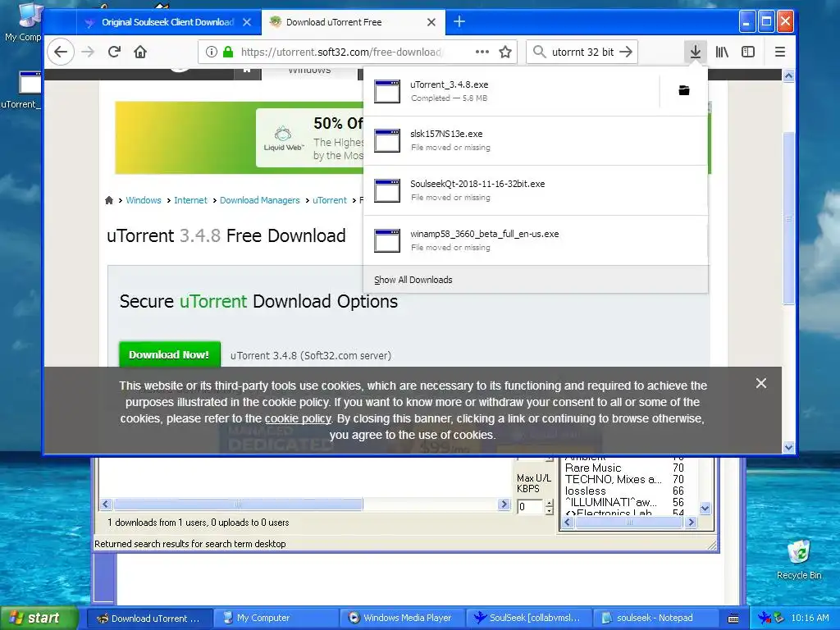Viewport: 840px width, 630px height.
Task: Open containing folder for uTorrent_3.4.8.exe
Action: 684,90
